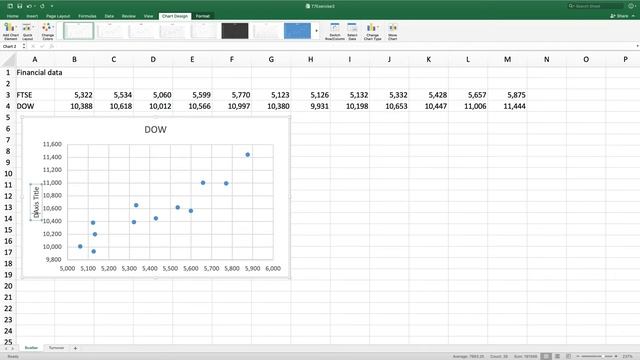Click cell containing 5,322
This screenshot has height=360, width=640.
(74, 95)
